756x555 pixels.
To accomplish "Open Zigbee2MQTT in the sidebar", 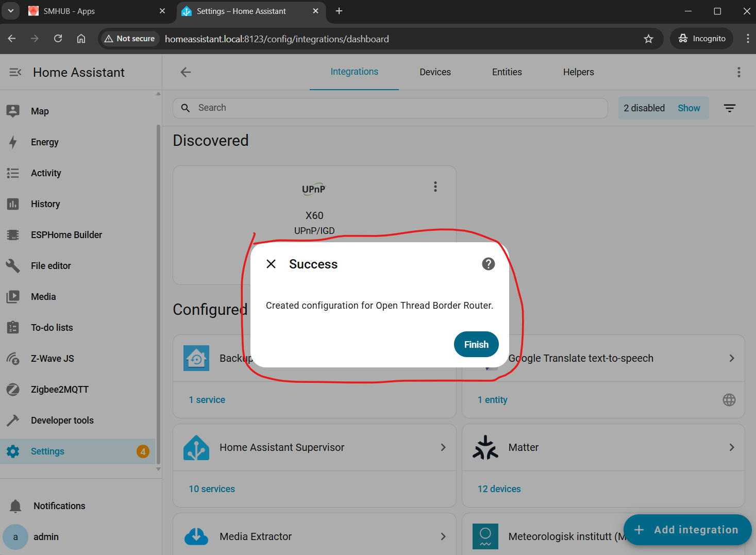I will (59, 390).
